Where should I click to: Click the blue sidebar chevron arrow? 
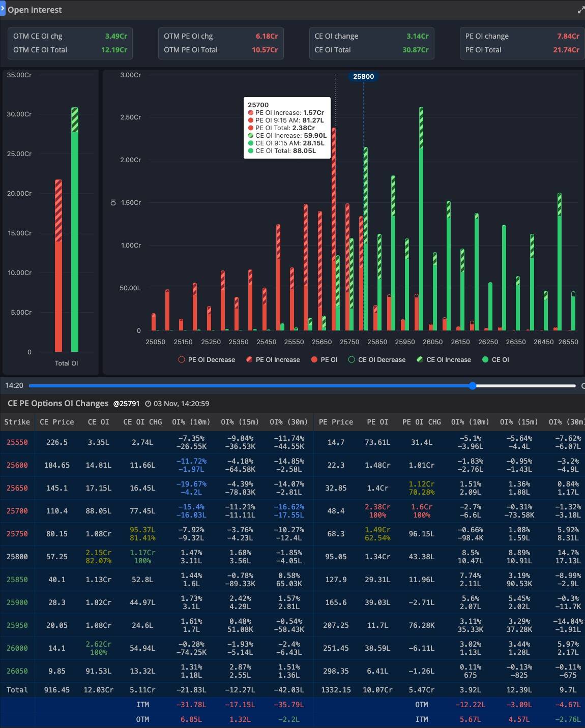(x=3, y=9)
